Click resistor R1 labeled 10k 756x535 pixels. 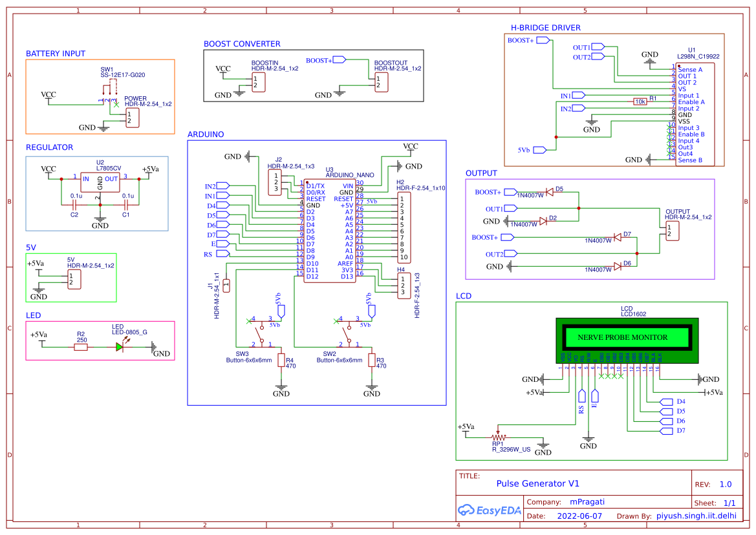pyautogui.click(x=640, y=101)
